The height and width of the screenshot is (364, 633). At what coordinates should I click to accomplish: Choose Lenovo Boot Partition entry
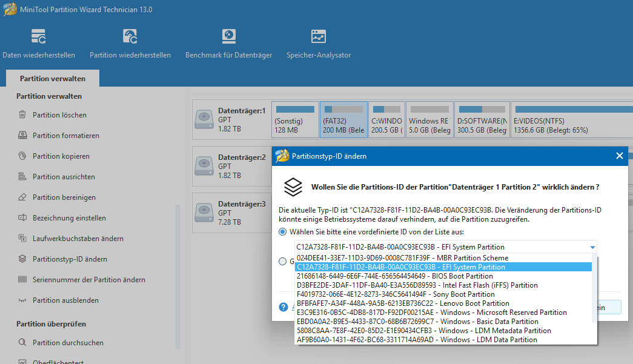[443, 303]
